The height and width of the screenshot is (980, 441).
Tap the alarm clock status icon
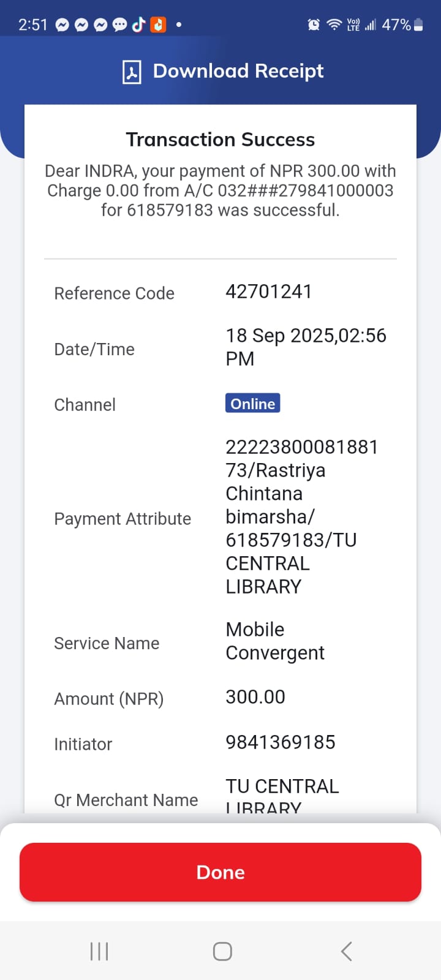point(314,24)
